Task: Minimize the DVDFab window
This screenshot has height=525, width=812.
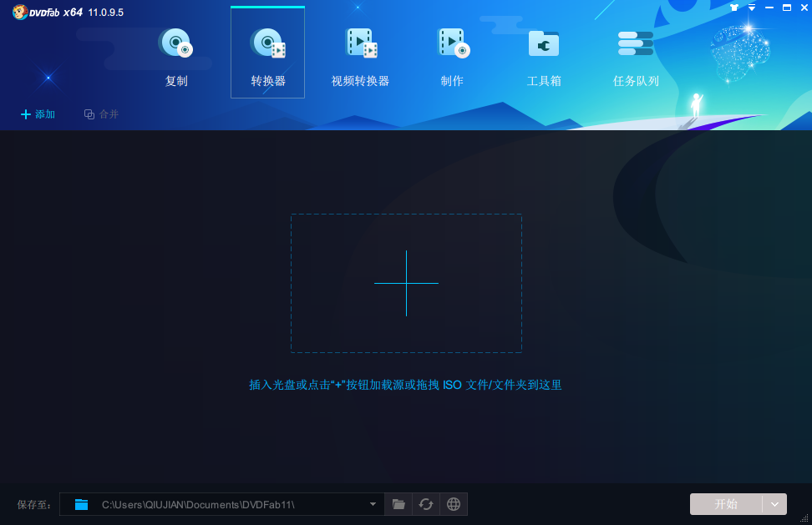Action: click(769, 8)
